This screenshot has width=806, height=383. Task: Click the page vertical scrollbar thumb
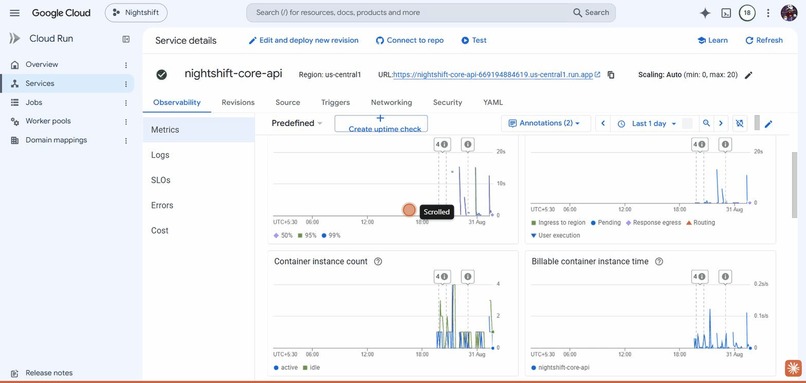795,185
